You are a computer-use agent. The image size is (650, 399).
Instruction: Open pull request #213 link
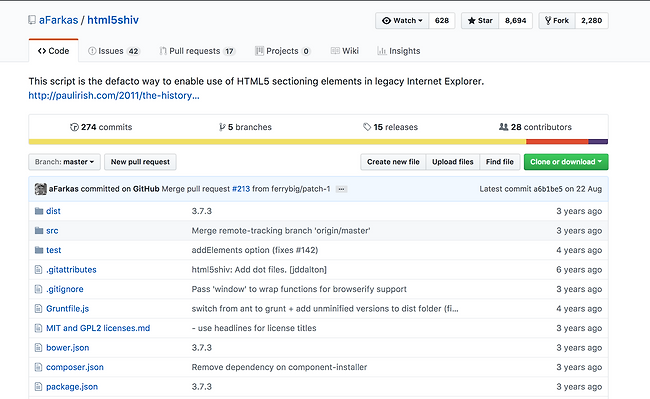[241, 189]
